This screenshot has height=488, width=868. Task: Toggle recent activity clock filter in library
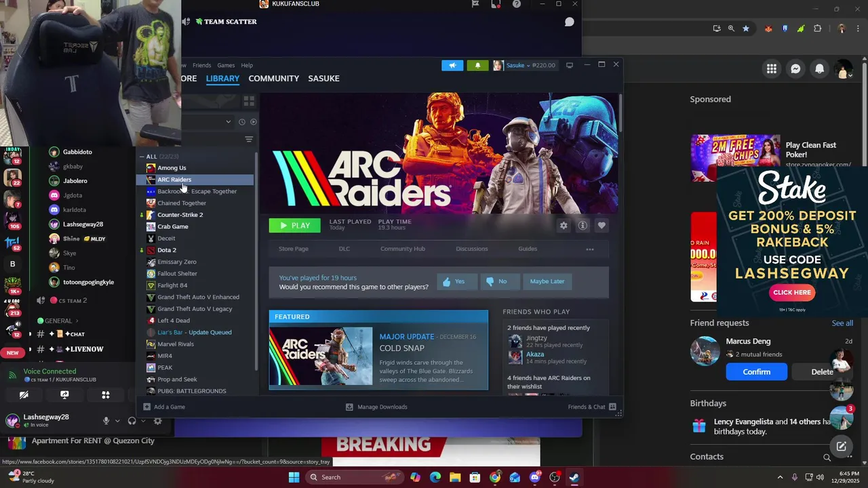(x=241, y=122)
